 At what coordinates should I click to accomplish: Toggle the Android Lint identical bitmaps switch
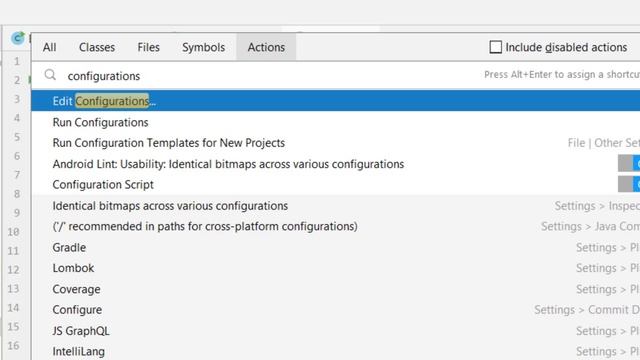coord(629,164)
